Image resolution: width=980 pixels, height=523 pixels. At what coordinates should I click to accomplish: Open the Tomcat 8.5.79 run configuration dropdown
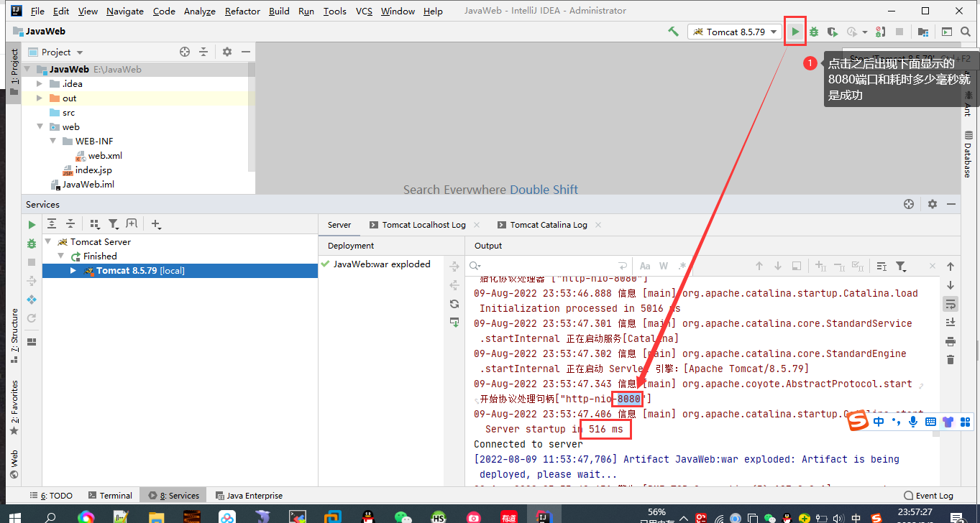point(735,32)
